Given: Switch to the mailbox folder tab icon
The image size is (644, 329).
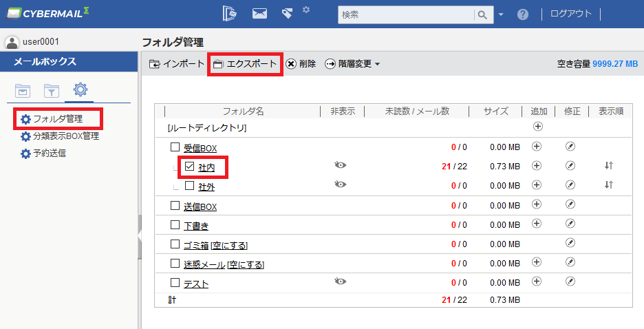Looking at the screenshot, I should point(23,90).
